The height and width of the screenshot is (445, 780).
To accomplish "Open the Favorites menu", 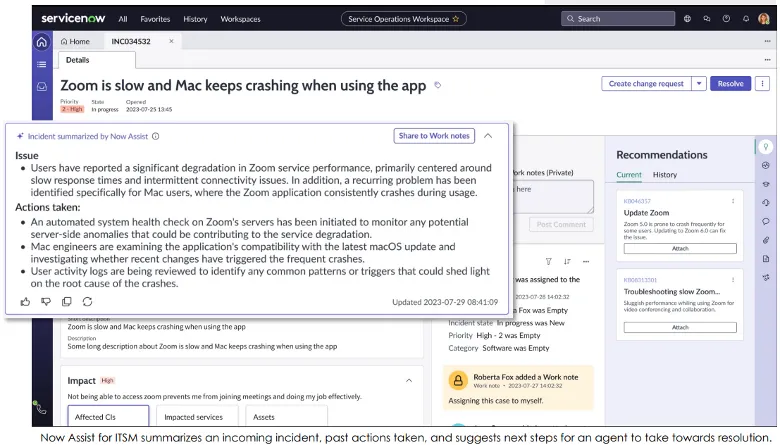I will point(155,19).
